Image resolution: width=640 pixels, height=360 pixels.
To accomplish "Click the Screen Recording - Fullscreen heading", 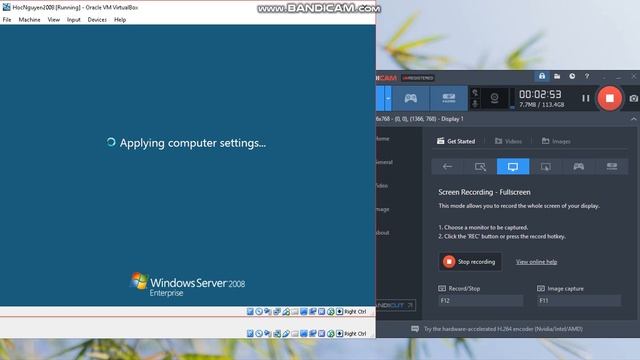I will click(x=484, y=192).
